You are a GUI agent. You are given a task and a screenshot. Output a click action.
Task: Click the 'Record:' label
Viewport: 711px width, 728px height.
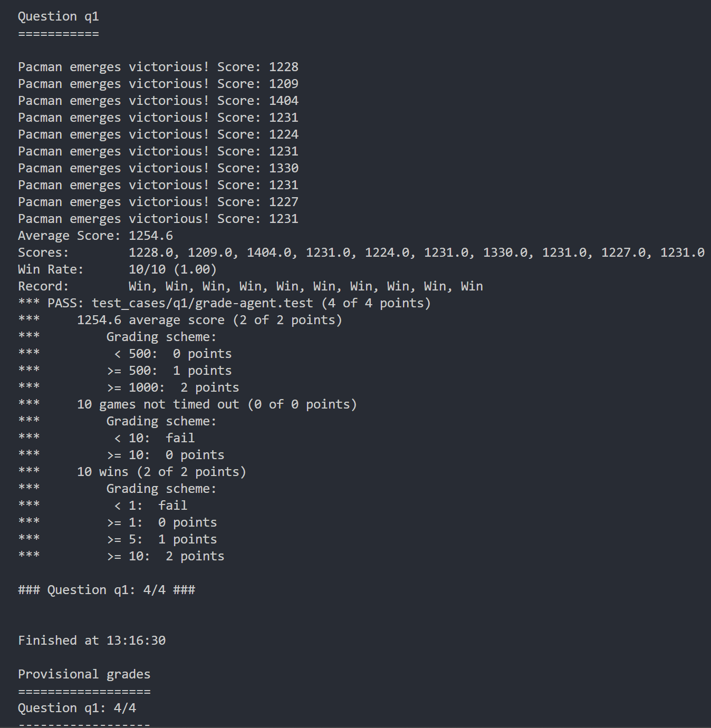tap(43, 286)
